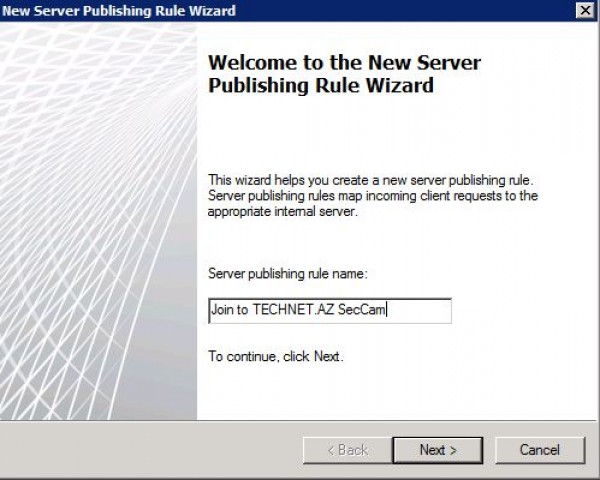Place cursor on 'SecCam' in the name field
Viewport: 600px width, 480px height.
(x=362, y=310)
